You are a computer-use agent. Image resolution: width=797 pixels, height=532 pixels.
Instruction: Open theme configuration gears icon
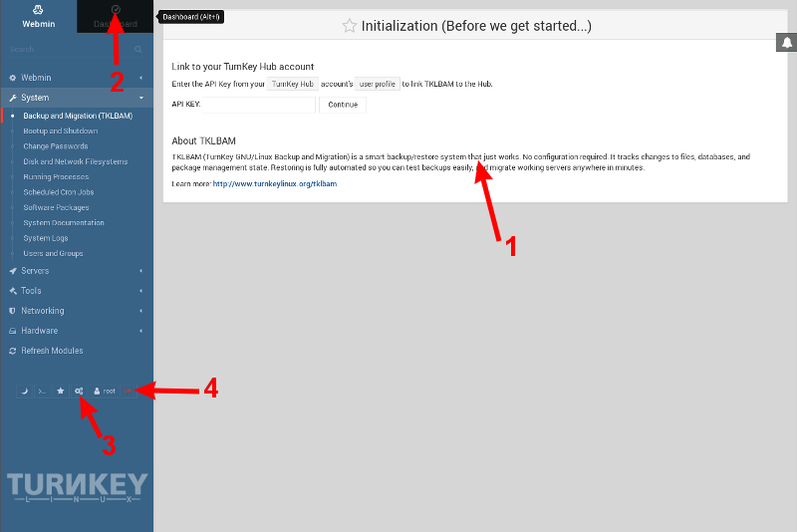pyautogui.click(x=79, y=392)
